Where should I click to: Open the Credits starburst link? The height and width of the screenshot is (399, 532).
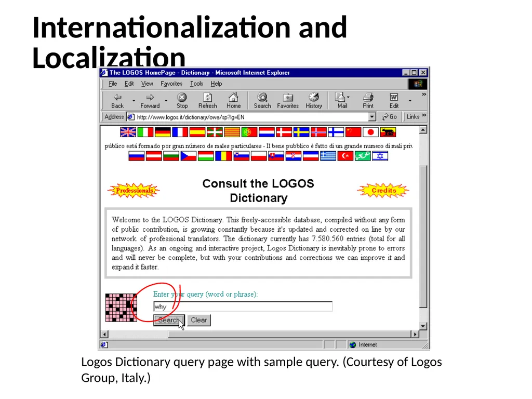pyautogui.click(x=383, y=190)
